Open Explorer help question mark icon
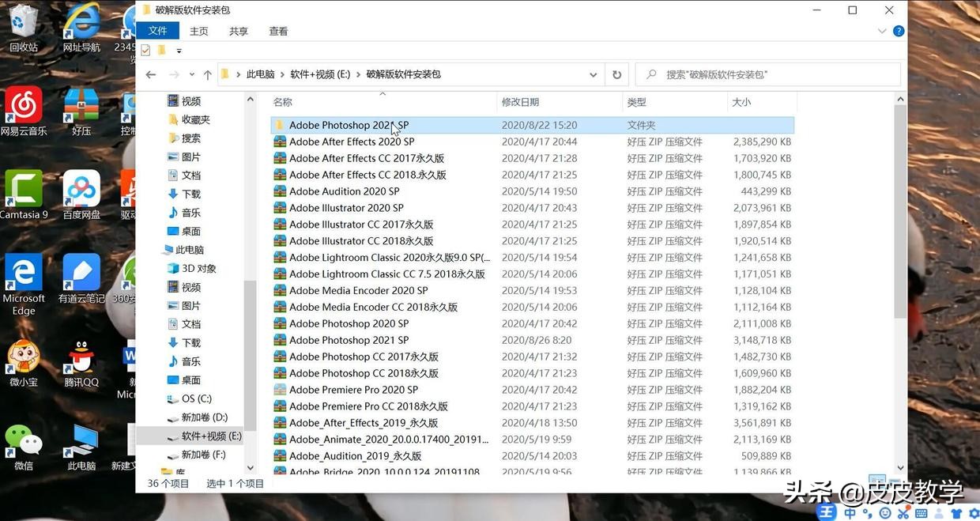 pos(899,31)
